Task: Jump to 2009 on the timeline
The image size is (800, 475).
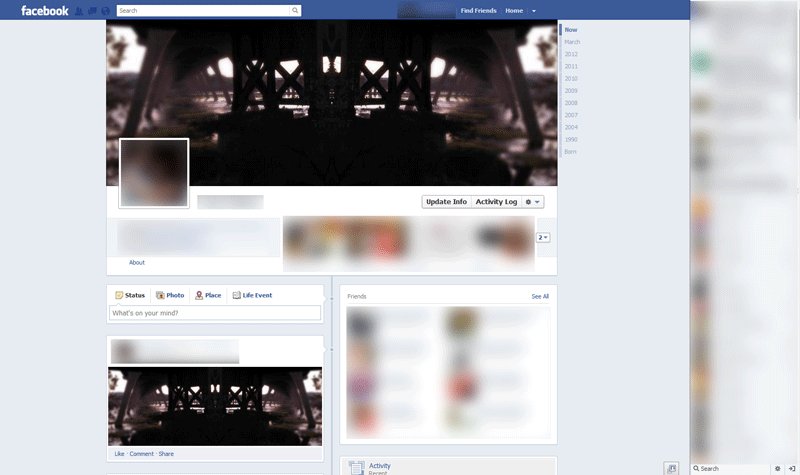Action: (x=571, y=91)
